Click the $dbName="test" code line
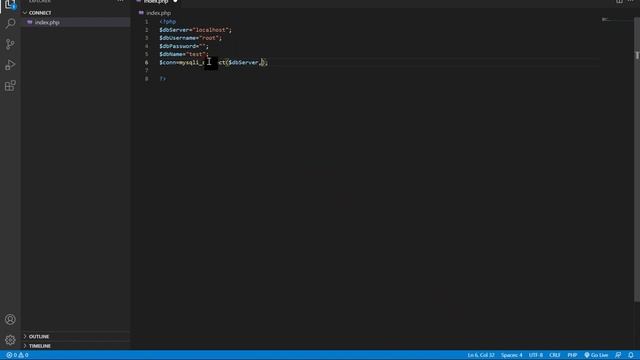Image resolution: width=640 pixels, height=360 pixels. [184, 54]
